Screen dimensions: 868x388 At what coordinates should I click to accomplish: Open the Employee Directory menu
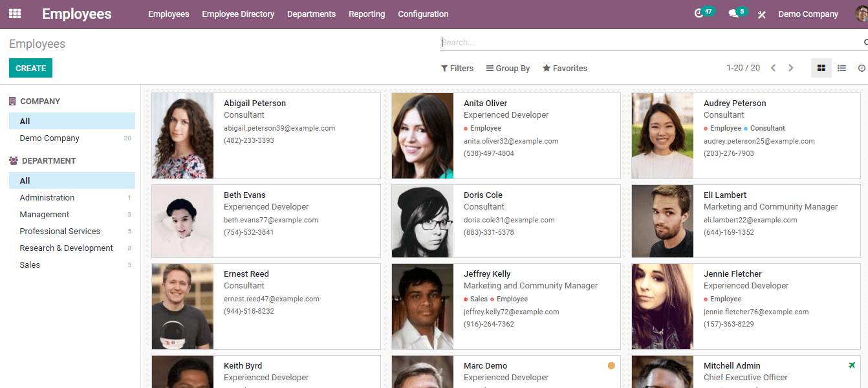point(238,14)
